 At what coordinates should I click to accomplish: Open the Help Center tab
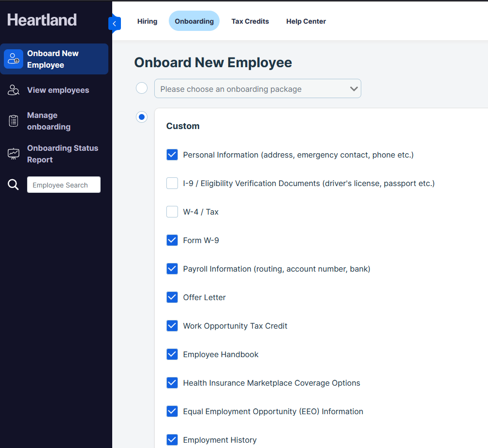coord(306,21)
